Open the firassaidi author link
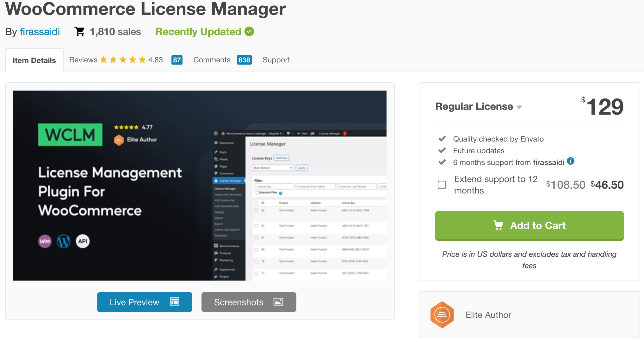This screenshot has height=342, width=644. tap(40, 32)
